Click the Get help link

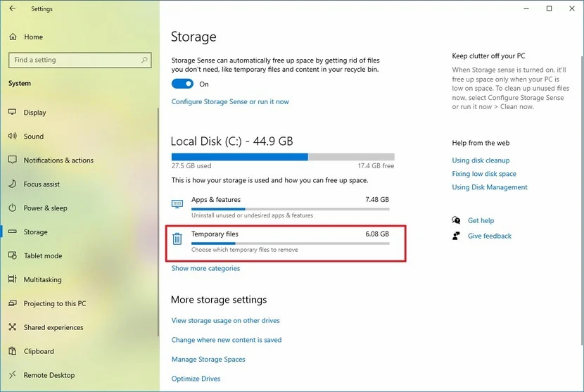click(481, 220)
